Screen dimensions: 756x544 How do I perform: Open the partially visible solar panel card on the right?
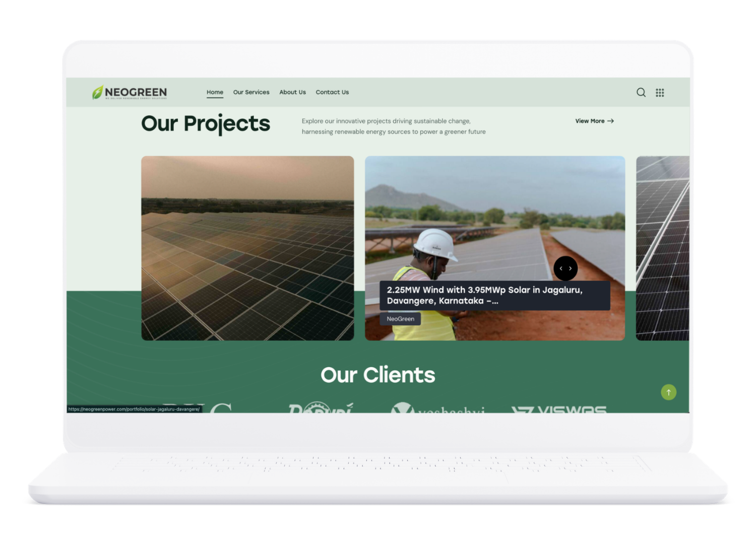pyautogui.click(x=662, y=248)
